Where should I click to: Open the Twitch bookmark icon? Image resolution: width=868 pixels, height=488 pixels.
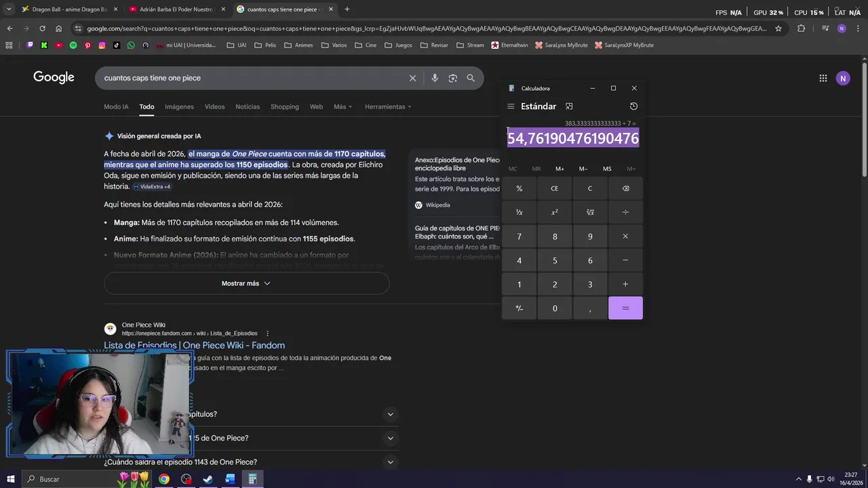[x=30, y=45]
